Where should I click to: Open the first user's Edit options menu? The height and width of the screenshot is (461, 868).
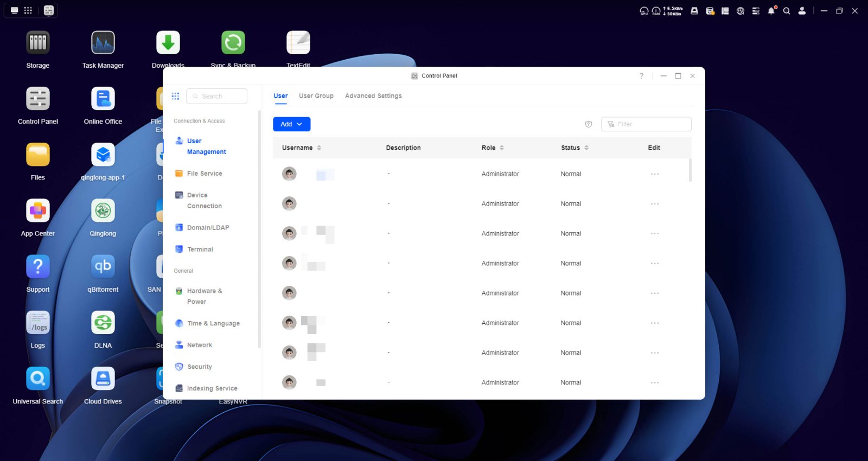(654, 174)
